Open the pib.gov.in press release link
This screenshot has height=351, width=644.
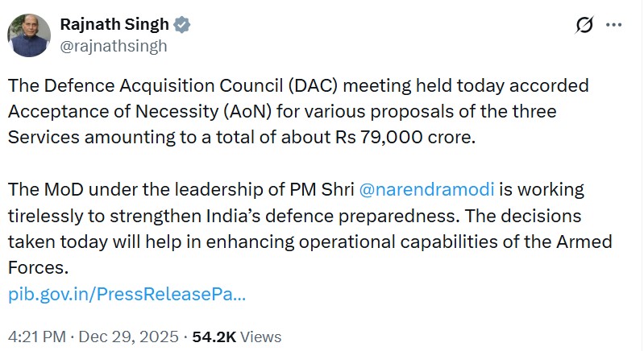point(127,295)
